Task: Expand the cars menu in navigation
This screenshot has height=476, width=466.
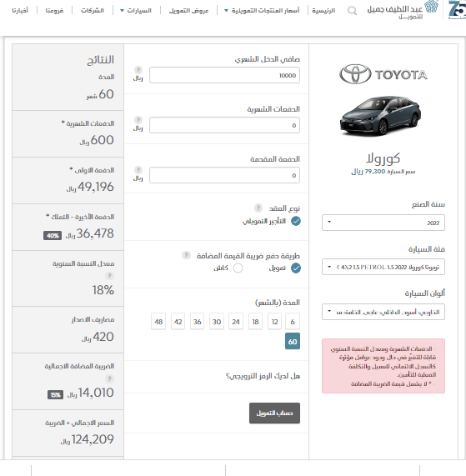Action: (x=136, y=10)
